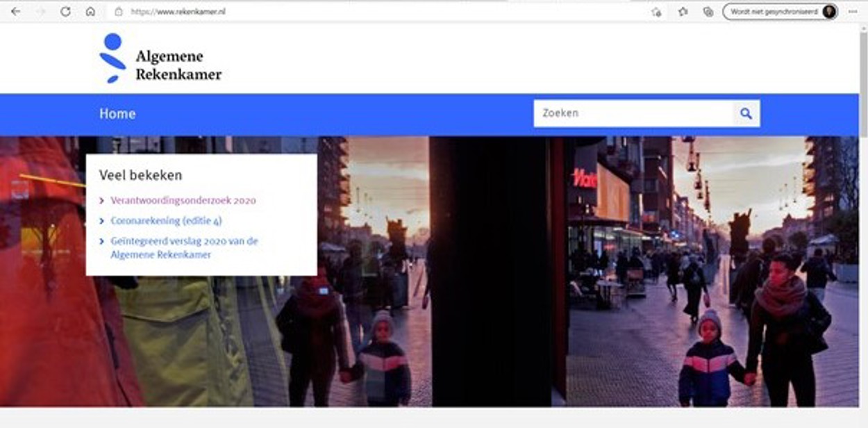Image resolution: width=868 pixels, height=428 pixels.
Task: Open the browser favorites list icon
Action: [x=683, y=12]
